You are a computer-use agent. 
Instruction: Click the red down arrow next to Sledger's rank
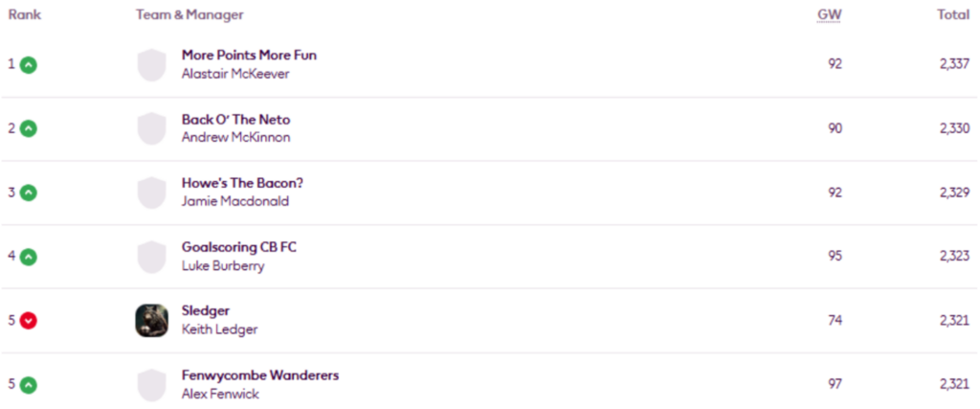coord(28,321)
